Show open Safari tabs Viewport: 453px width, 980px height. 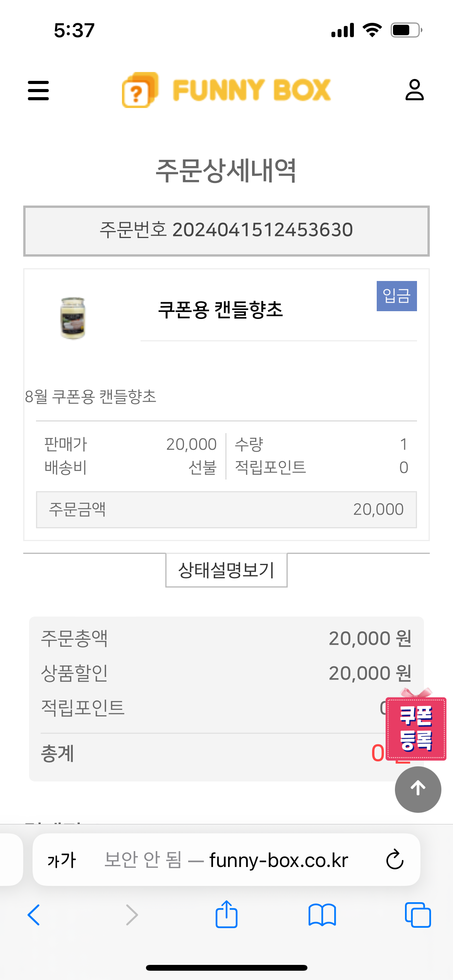(x=417, y=915)
